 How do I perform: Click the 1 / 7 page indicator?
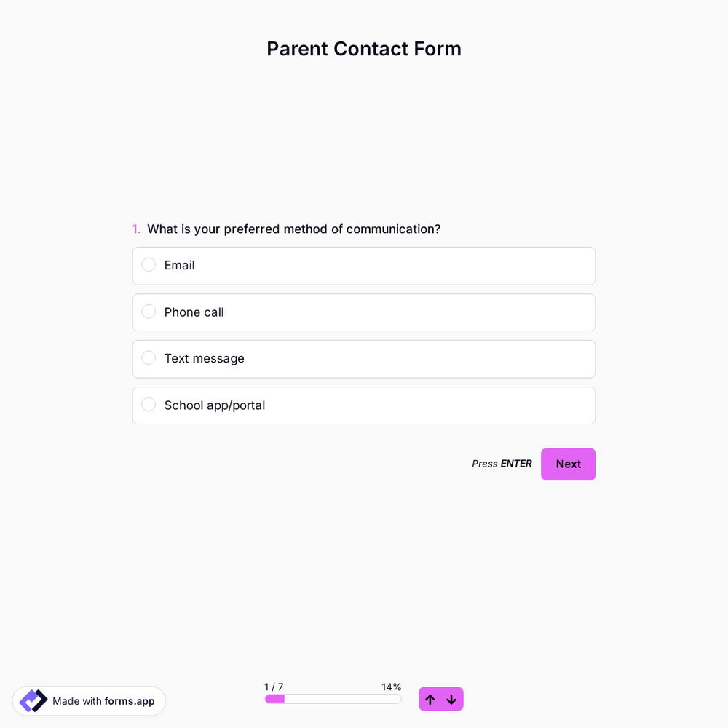[x=274, y=687]
